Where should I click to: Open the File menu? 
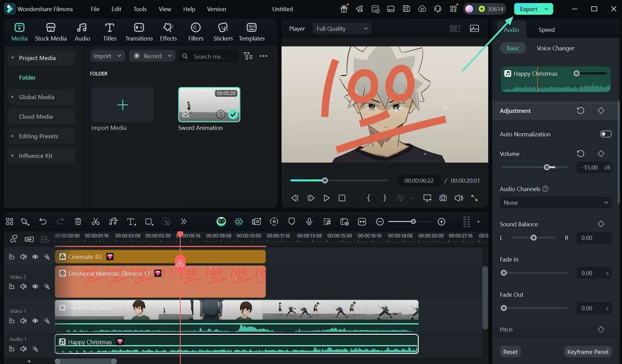[95, 9]
